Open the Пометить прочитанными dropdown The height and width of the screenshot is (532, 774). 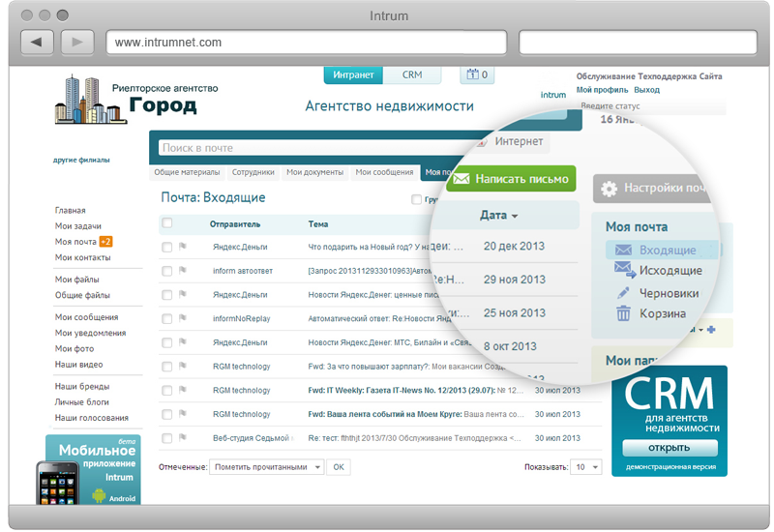267,467
